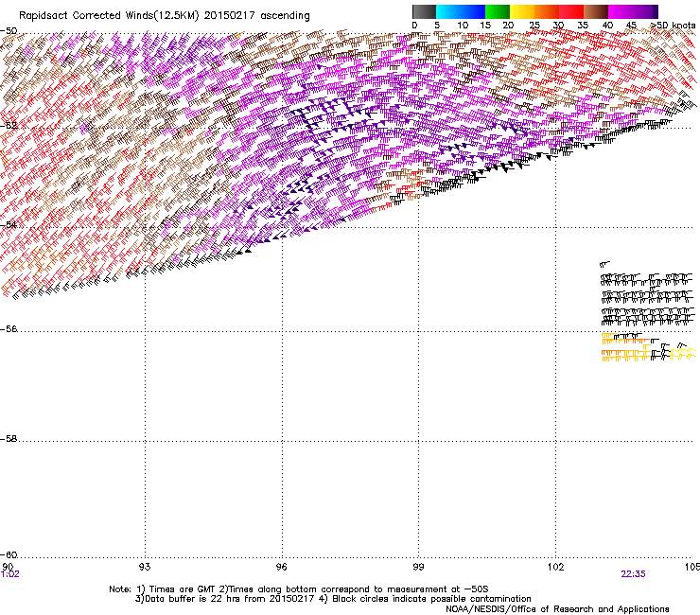700x615 pixels.
Task: Click the latitude label '-60'
Action: 9,555
